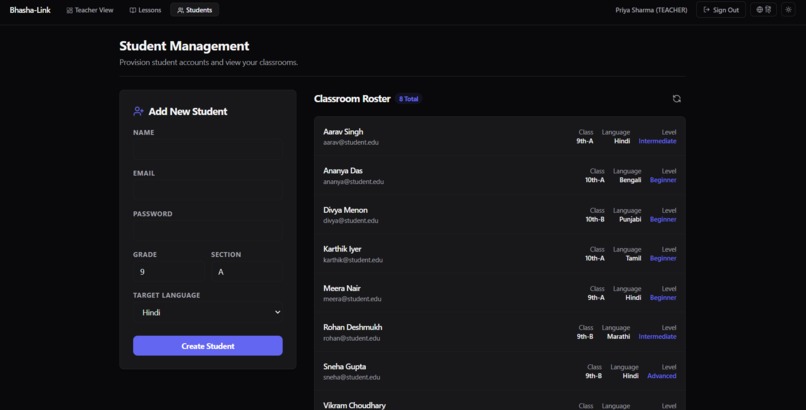This screenshot has height=410, width=806.
Task: Toggle the light/dark theme sun icon
Action: coord(789,10)
